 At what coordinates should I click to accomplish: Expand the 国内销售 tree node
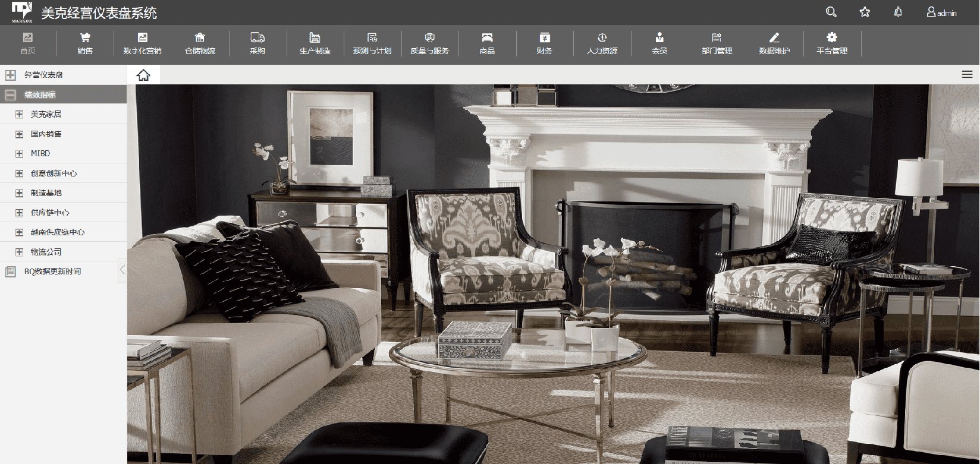[20, 134]
